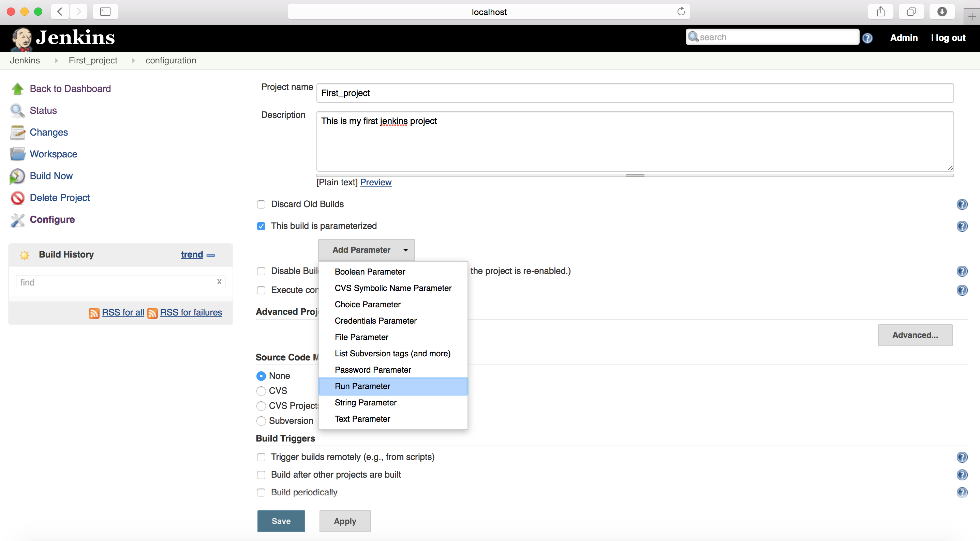980x541 pixels.
Task: Open help for Execute concurrent builds
Action: coord(962,290)
